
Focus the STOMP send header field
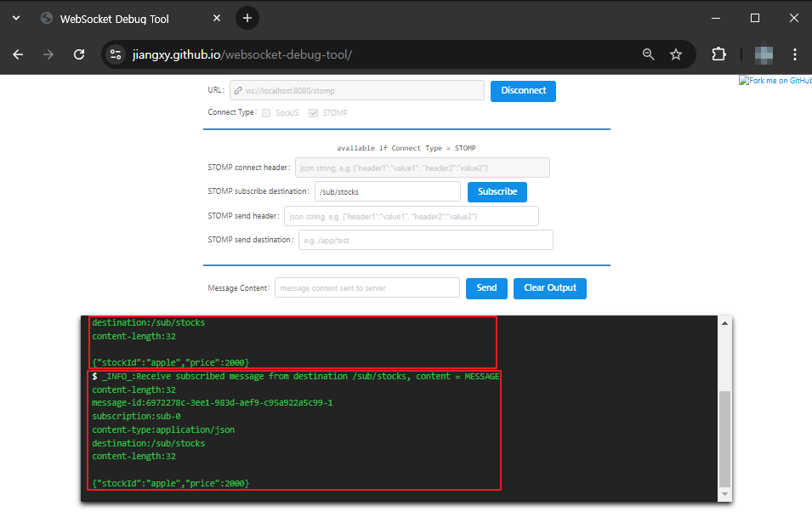(412, 216)
